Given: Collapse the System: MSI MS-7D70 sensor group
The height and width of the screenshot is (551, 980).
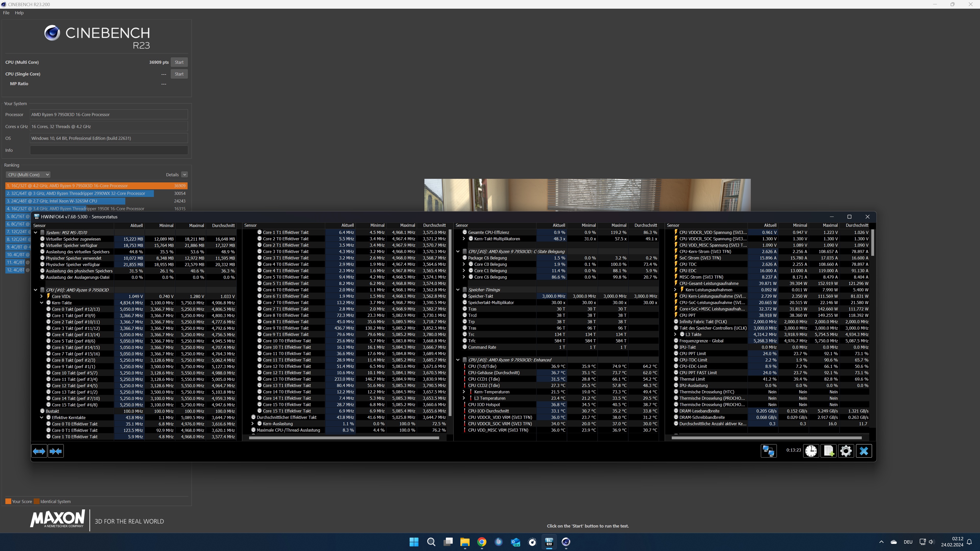Looking at the screenshot, I should [36, 232].
